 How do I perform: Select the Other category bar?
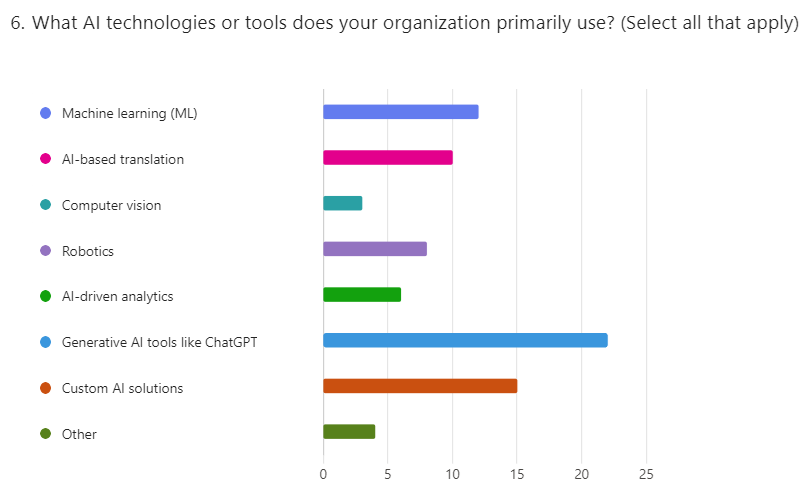[x=348, y=432]
